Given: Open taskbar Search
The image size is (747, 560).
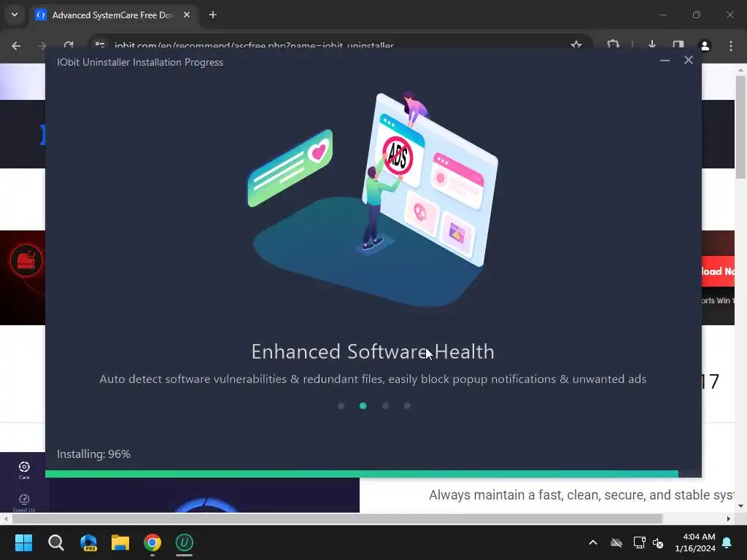Looking at the screenshot, I should coord(55,542).
